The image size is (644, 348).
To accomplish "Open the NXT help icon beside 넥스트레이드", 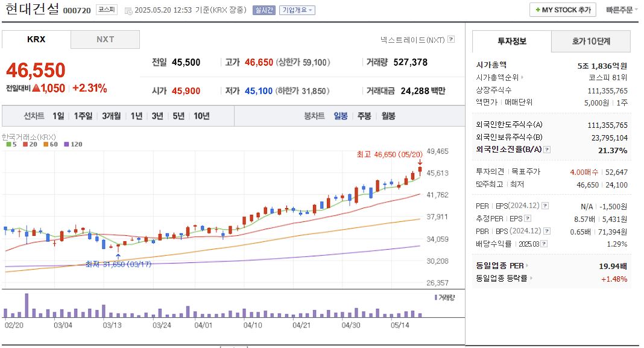I will pos(450,38).
